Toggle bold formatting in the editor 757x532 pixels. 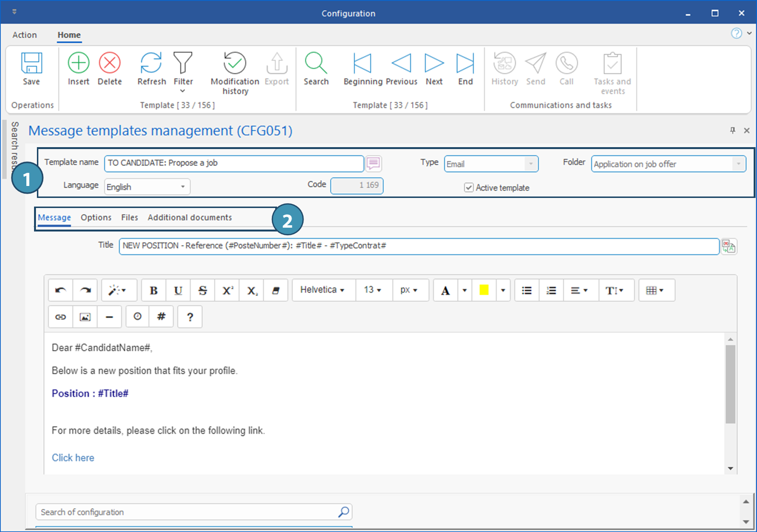[153, 290]
